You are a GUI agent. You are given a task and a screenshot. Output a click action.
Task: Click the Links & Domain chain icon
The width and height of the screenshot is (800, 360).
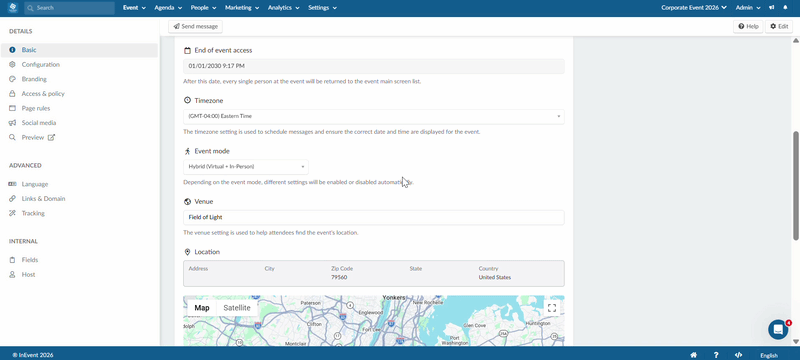[12, 198]
